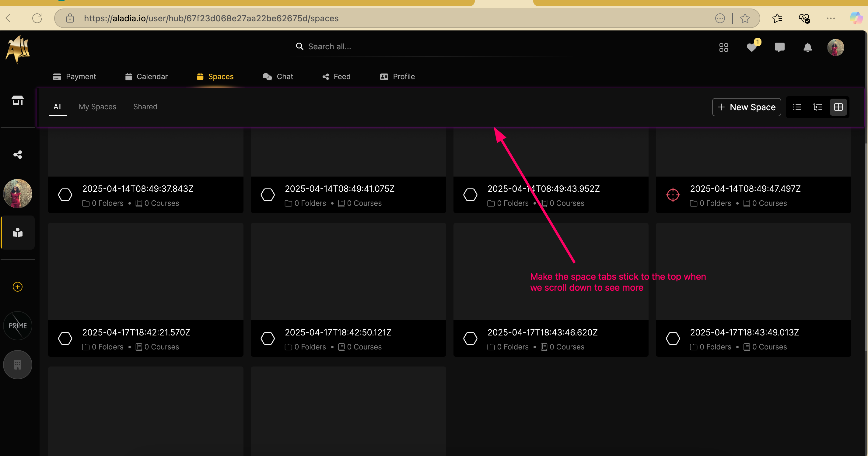Open the Profile tab
Screen dimensions: 868x456
tap(397, 76)
